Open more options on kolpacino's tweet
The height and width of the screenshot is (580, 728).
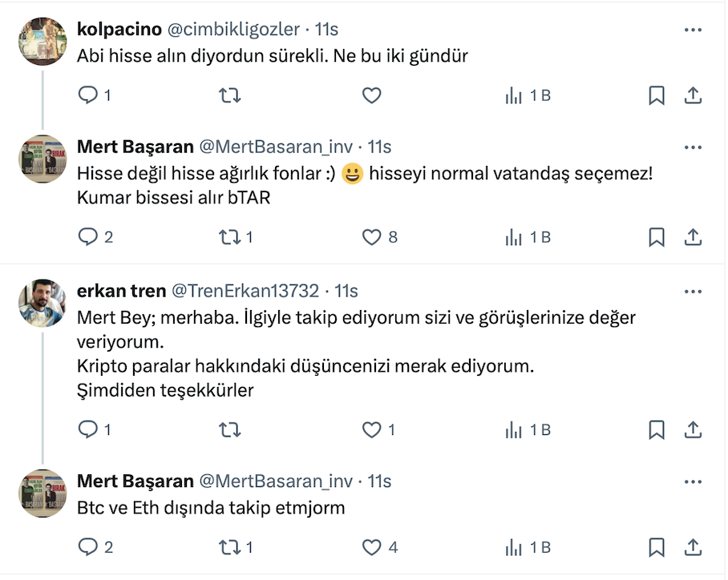pos(693,30)
